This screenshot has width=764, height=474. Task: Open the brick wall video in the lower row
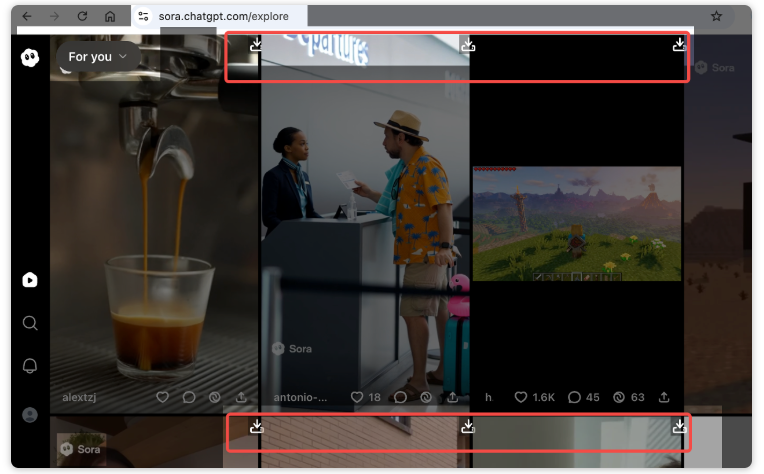tap(365, 441)
